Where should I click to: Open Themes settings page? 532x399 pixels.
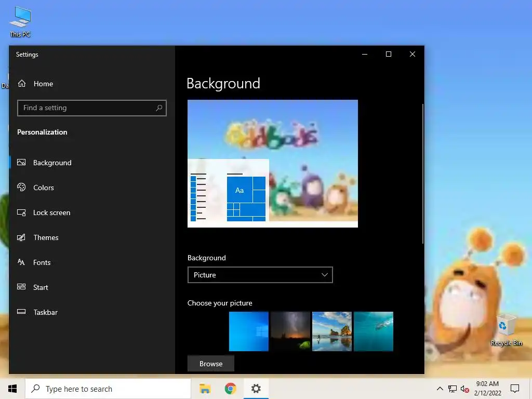point(92,237)
